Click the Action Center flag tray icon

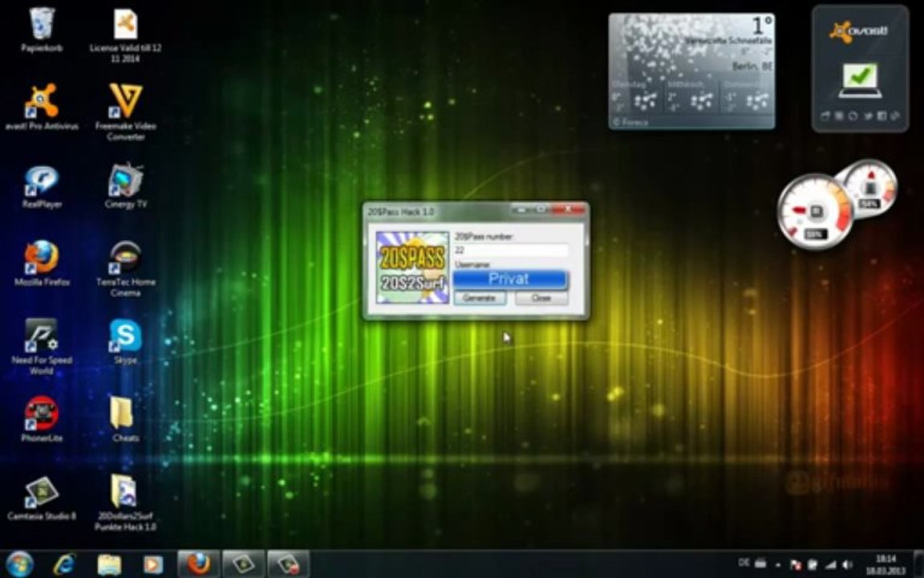click(x=795, y=565)
